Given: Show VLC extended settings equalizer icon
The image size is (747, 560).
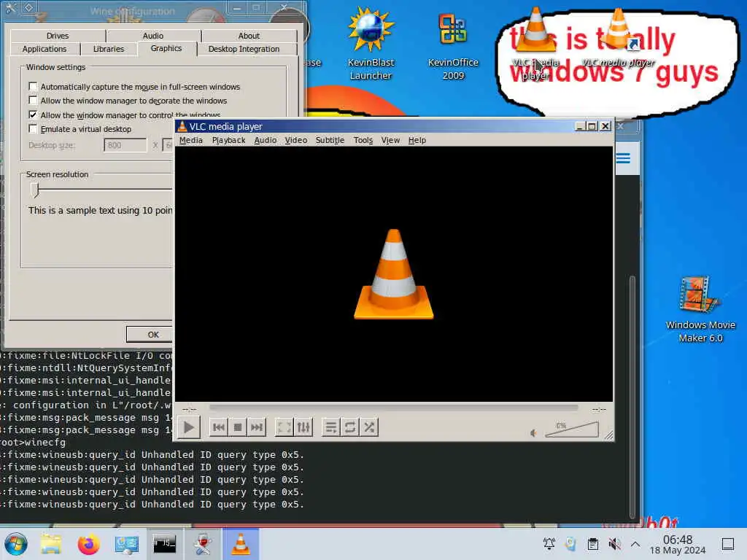Looking at the screenshot, I should pos(303,427).
